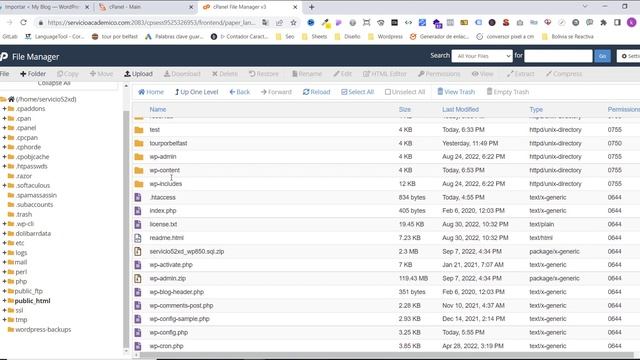Sort files by Name column
The width and height of the screenshot is (640, 360).
pyautogui.click(x=158, y=109)
